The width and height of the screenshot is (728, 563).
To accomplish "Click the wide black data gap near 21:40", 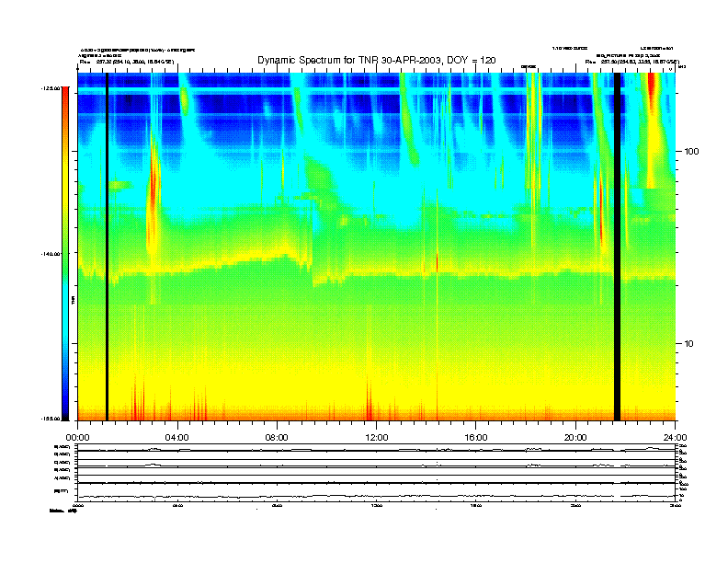I will pyautogui.click(x=617, y=247).
